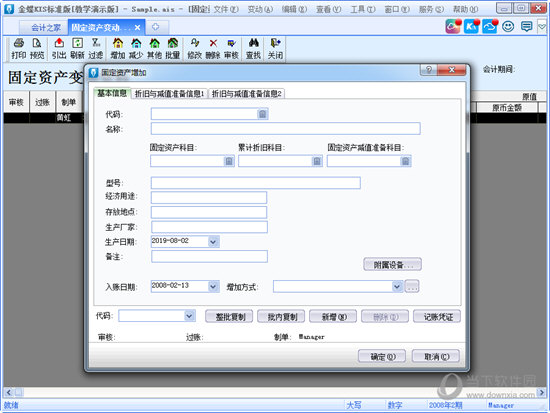Cancel with the 取消(C) button
Viewport: 550px width, 413px height.
click(x=436, y=357)
